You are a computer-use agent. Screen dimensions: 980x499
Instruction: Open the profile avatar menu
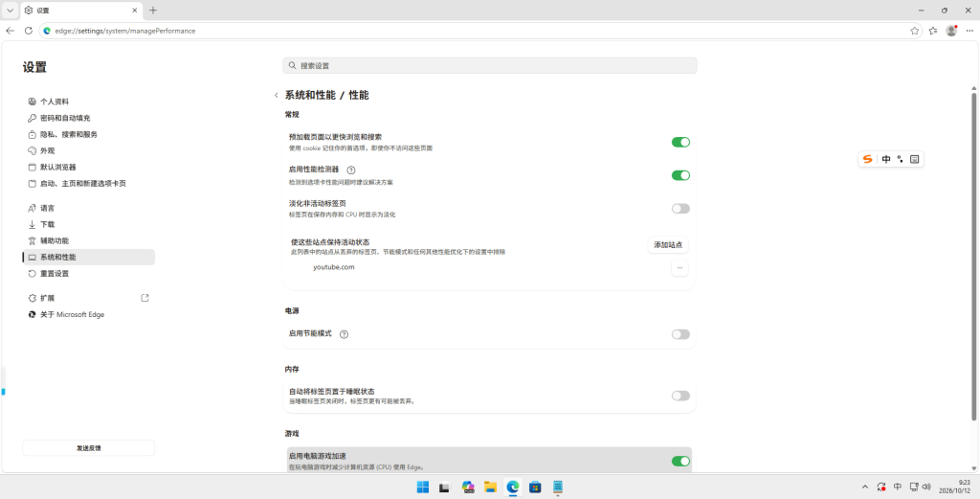click(x=951, y=31)
